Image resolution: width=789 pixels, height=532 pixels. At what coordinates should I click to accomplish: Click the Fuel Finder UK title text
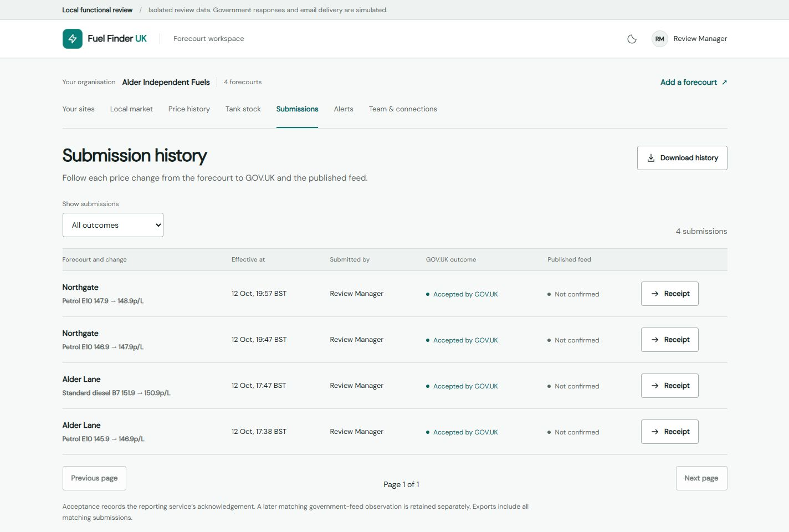(x=117, y=39)
